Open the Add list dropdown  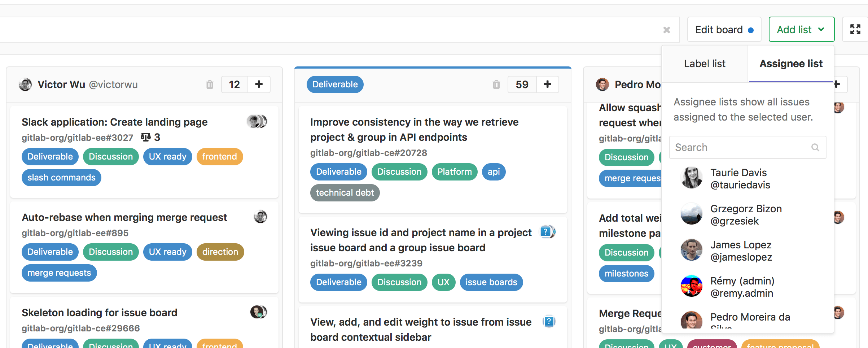click(x=801, y=29)
